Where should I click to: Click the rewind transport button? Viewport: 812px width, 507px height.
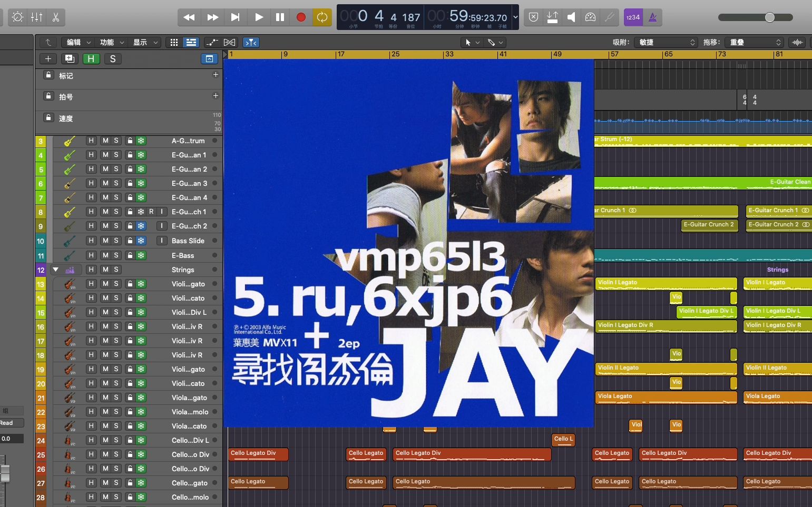(189, 17)
